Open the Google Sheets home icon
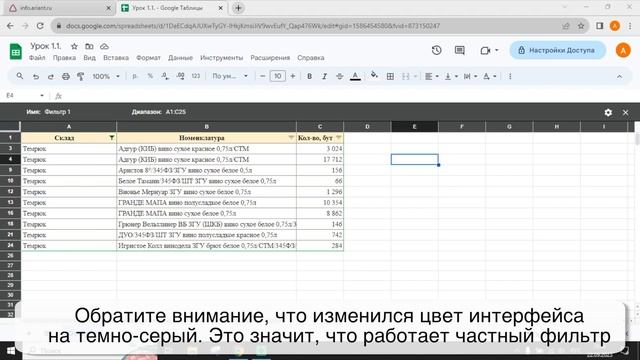This screenshot has height=360, width=640. (x=16, y=51)
